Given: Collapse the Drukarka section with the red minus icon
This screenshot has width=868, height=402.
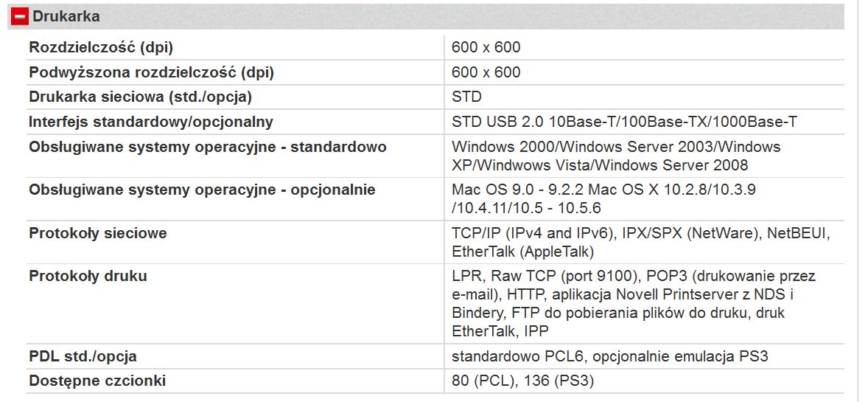Looking at the screenshot, I should pos(21,16).
